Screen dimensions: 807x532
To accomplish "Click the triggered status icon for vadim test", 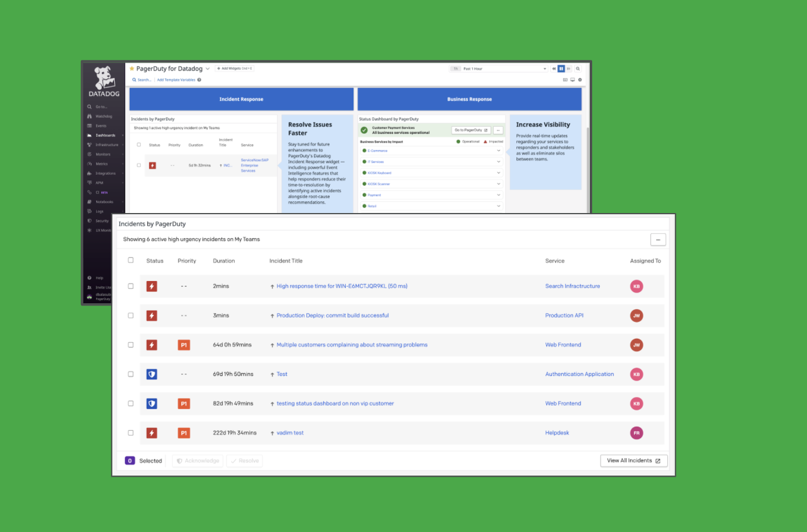I will coord(152,433).
